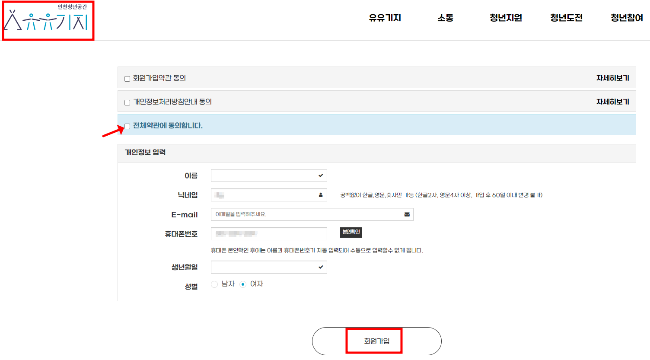The image size is (650, 360).
Task: Click the 이름 input field
Action: point(269,175)
